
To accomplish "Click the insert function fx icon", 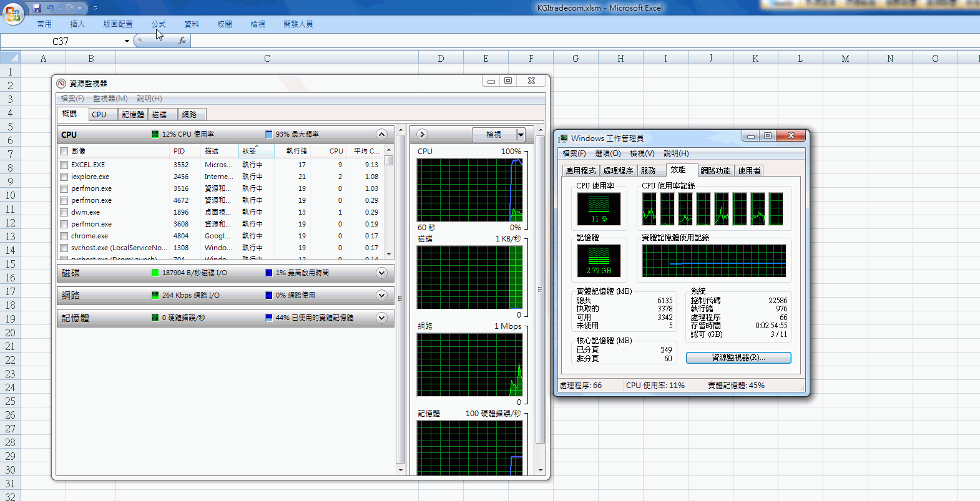I will pyautogui.click(x=182, y=41).
